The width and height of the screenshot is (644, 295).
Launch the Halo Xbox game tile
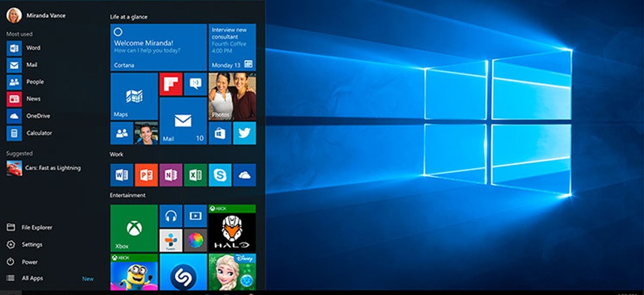232,228
